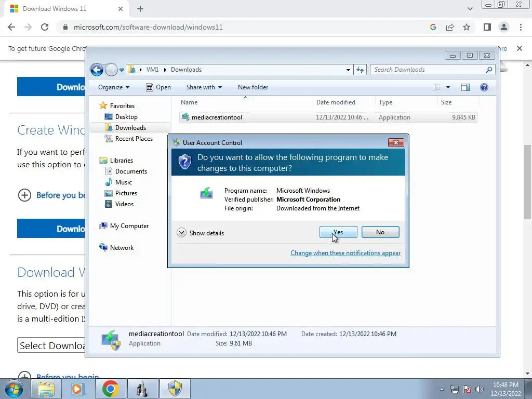The width and height of the screenshot is (532, 399).
Task: Click Downloads breadcrumb in address bar
Action: point(186,70)
